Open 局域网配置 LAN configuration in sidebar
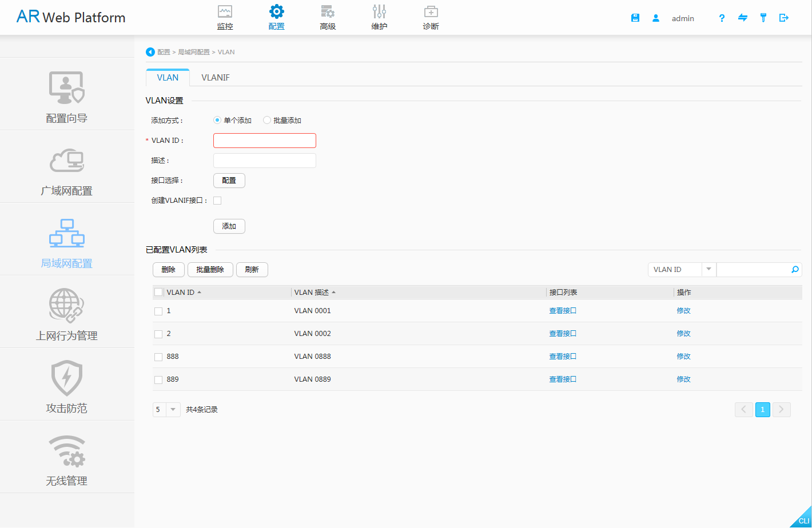The width and height of the screenshot is (812, 528). click(67, 239)
